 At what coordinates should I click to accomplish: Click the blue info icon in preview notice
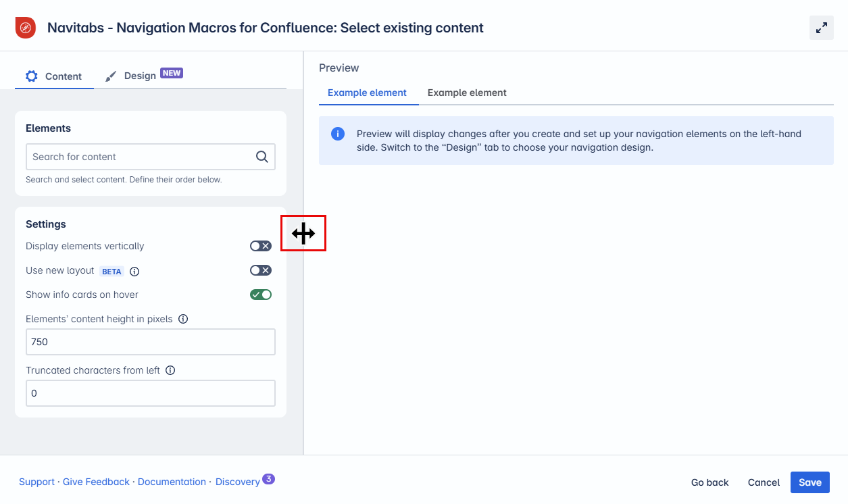[x=338, y=134]
